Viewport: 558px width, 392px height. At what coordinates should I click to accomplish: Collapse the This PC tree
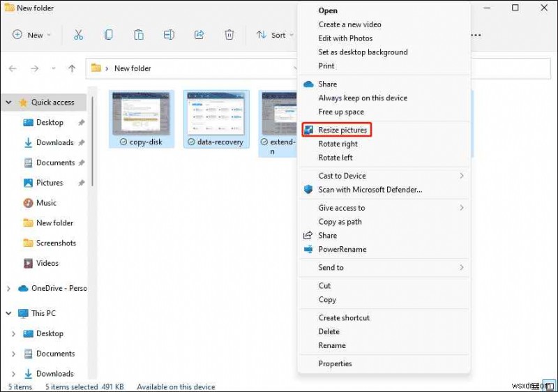[x=8, y=313]
